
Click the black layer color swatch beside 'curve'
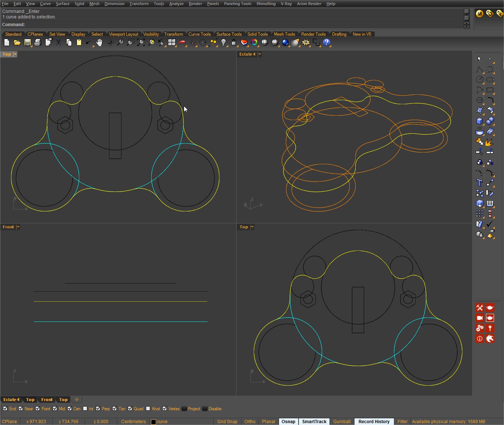pos(154,422)
